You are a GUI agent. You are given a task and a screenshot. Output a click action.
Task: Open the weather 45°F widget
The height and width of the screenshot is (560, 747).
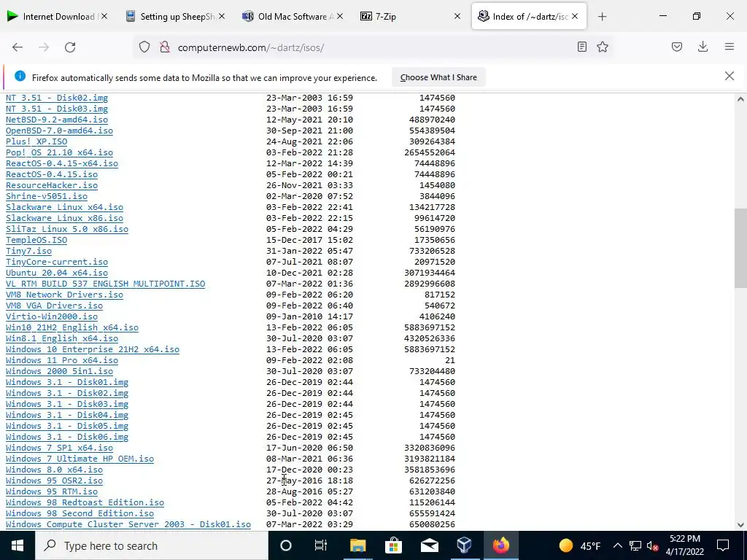click(x=580, y=545)
